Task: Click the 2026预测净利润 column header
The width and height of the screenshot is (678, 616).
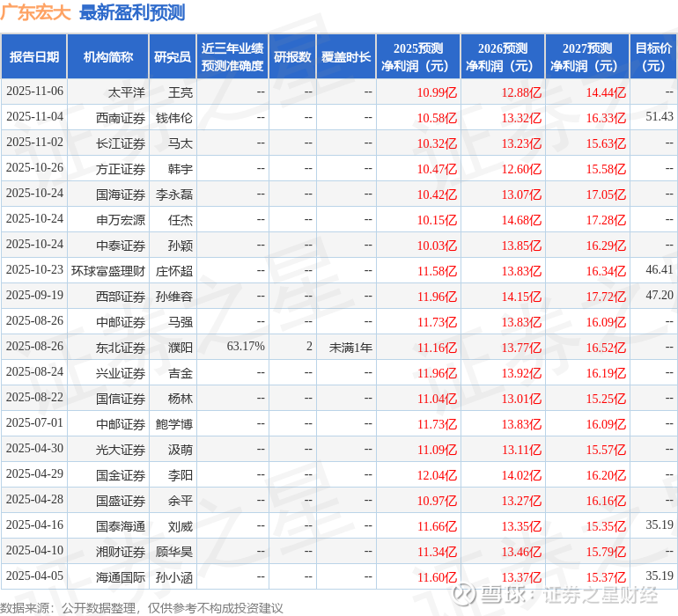Action: coord(503,56)
